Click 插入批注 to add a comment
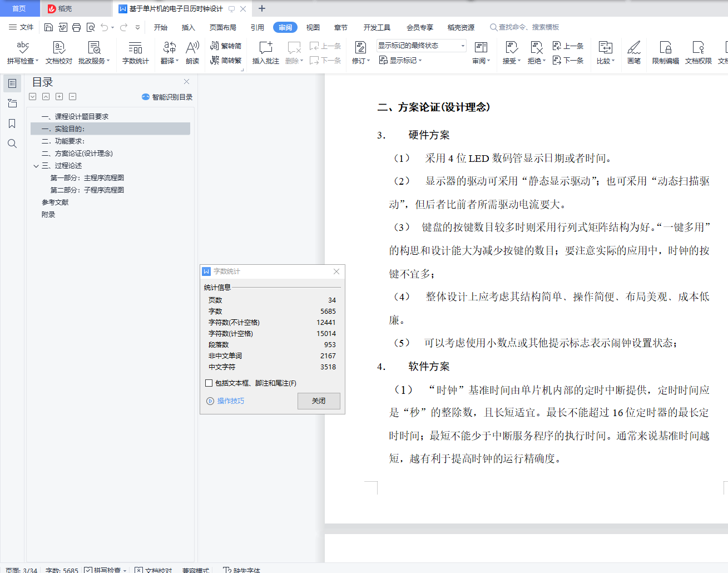This screenshot has height=573, width=728. (266, 53)
